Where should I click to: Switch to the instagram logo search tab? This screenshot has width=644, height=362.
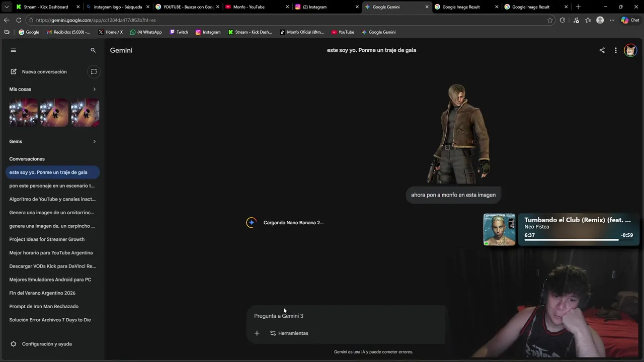pos(117,7)
